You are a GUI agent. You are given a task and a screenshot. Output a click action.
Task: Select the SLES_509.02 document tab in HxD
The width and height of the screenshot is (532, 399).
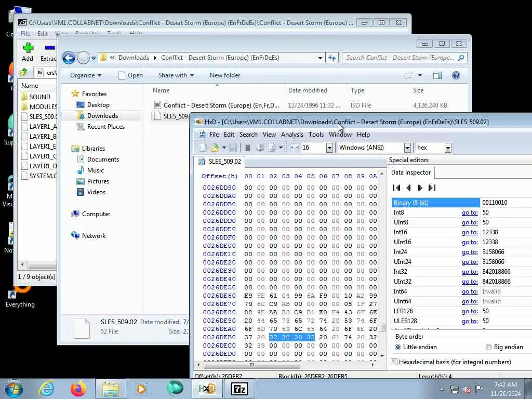220,162
